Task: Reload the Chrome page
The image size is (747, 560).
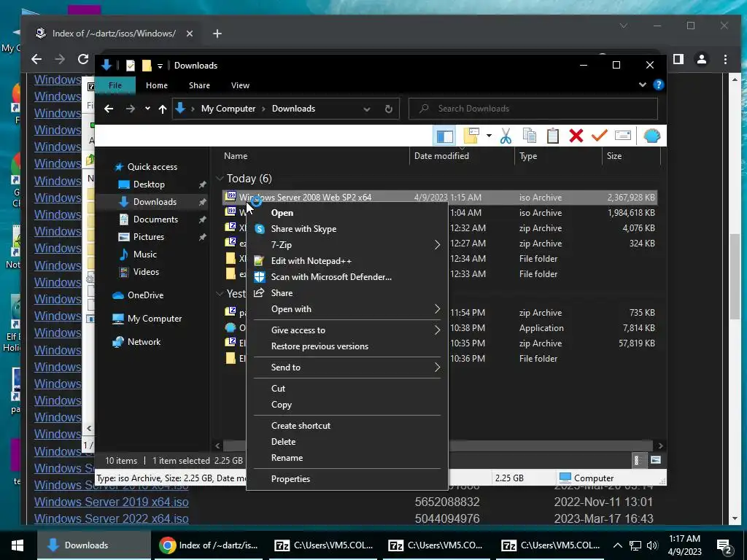Action: pos(83,59)
